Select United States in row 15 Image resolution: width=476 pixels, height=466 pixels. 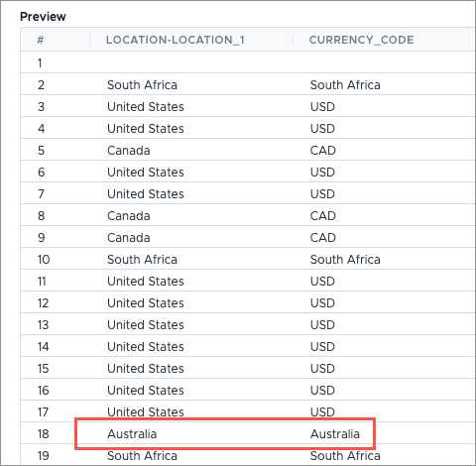coord(146,369)
